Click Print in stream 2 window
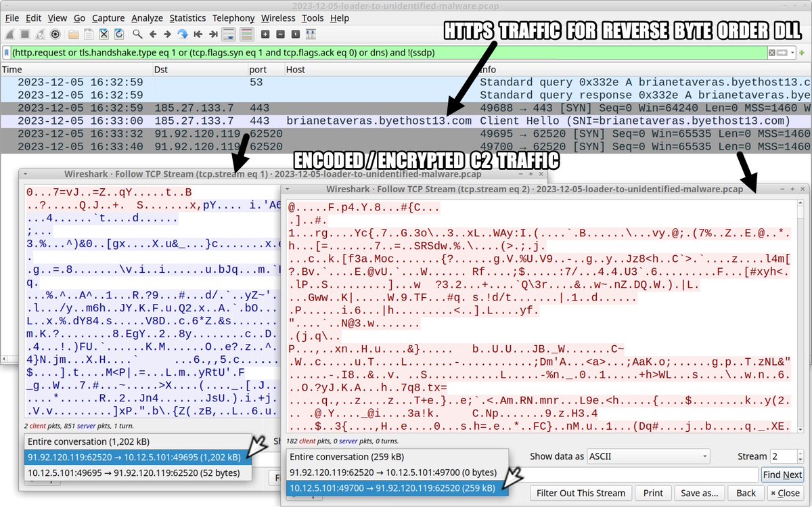 653,493
